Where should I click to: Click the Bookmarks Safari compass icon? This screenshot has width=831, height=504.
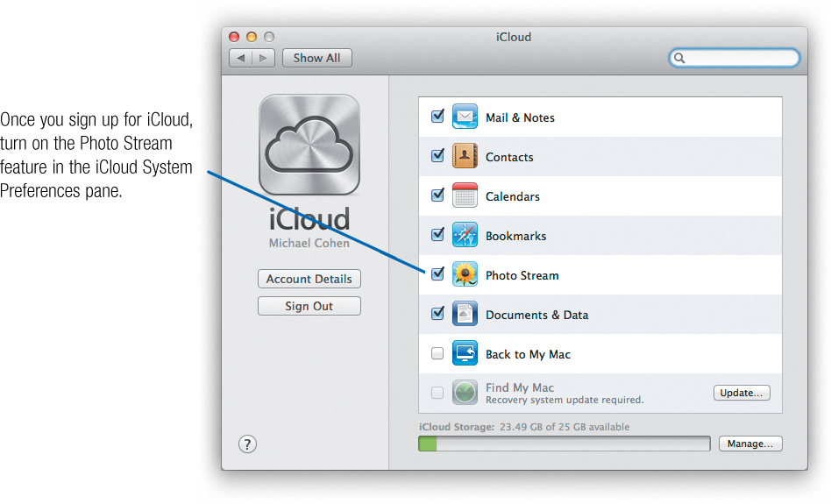click(465, 235)
